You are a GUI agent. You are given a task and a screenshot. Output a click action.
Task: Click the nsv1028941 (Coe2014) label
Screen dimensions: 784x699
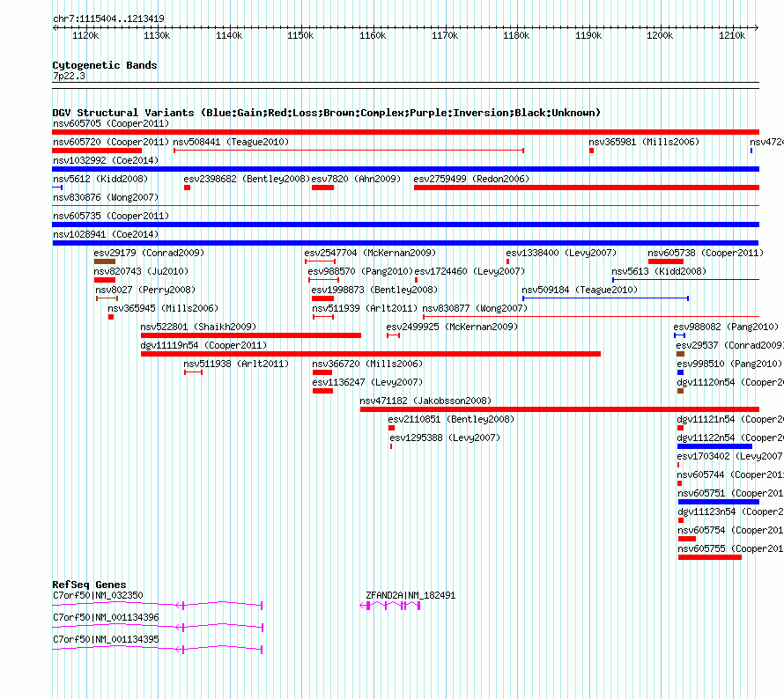(106, 234)
